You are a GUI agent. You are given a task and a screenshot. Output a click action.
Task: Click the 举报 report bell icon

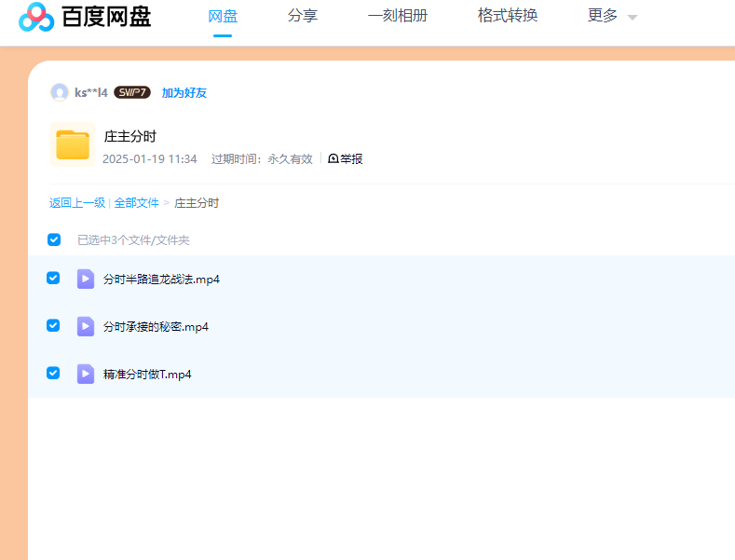point(333,158)
